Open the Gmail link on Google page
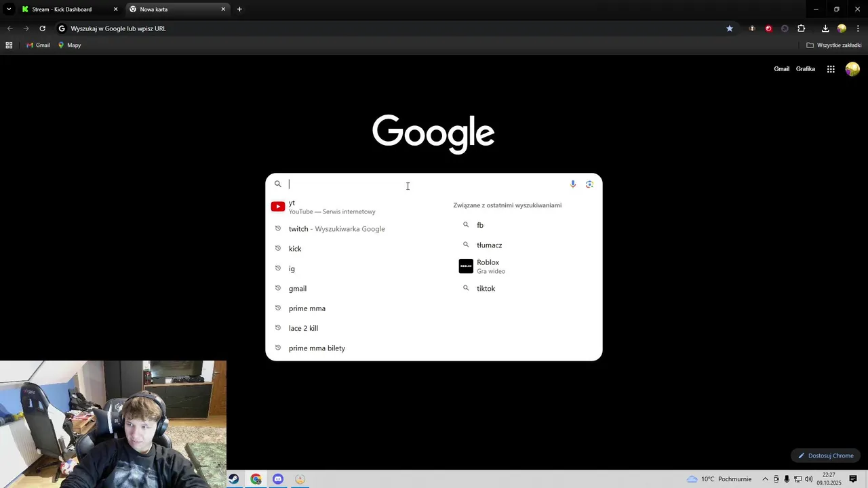Screen dimensions: 868x488 point(782,68)
